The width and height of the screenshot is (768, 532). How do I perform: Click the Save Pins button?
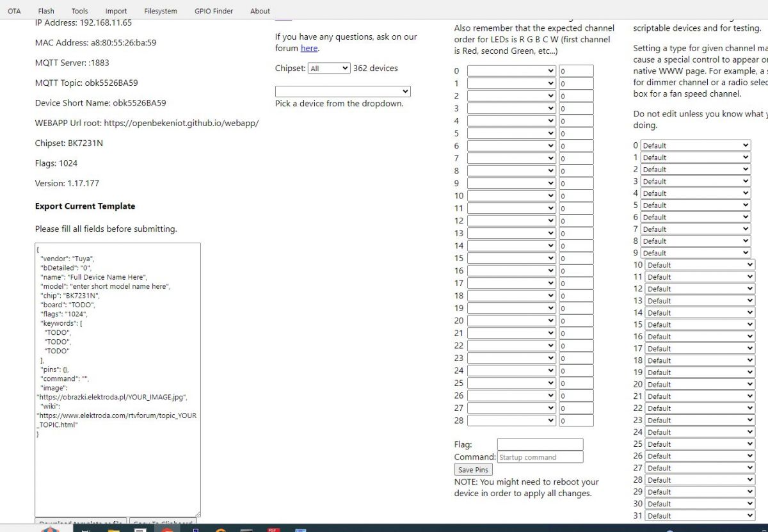(474, 470)
